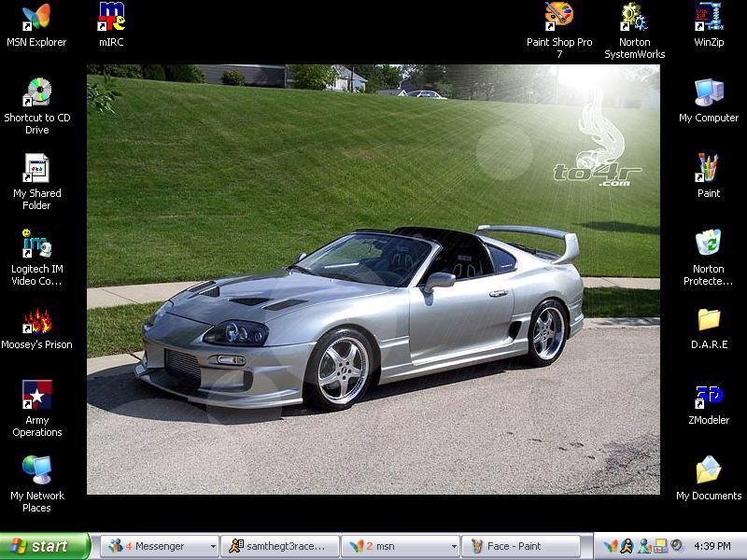Select the WinZip desktop icon
The height and width of the screenshot is (560, 747).
[709, 18]
